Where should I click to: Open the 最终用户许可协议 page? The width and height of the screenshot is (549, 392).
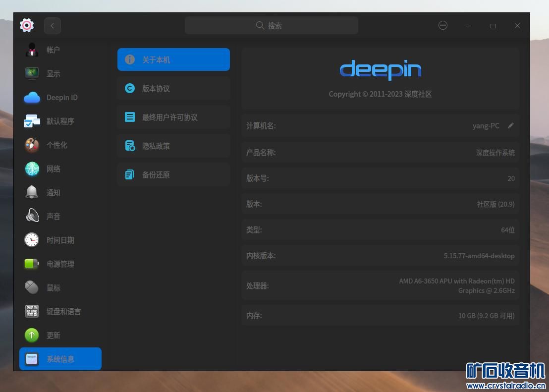(x=173, y=117)
